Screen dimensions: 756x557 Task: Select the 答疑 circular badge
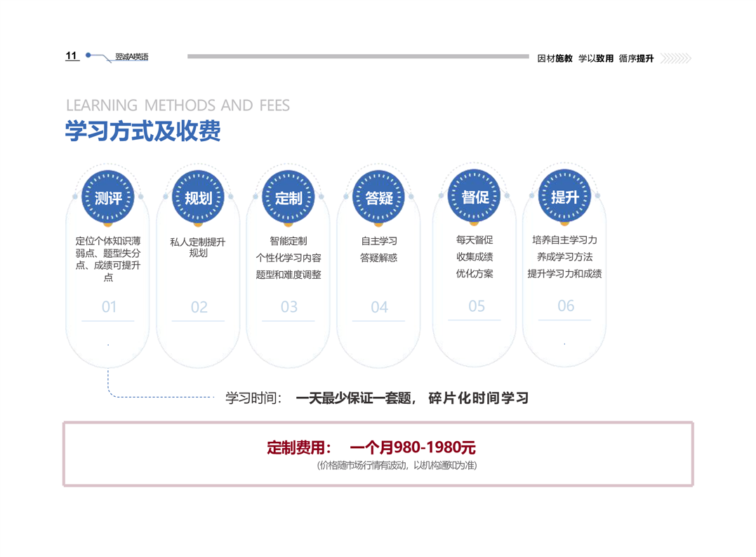pyautogui.click(x=379, y=198)
